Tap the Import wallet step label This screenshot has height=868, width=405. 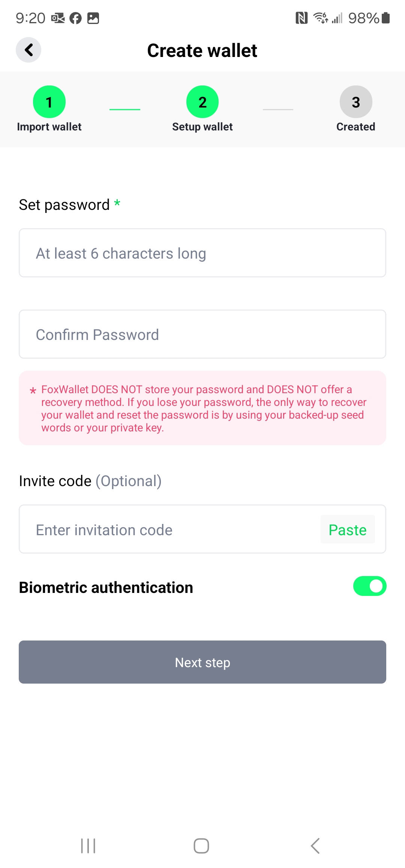tap(49, 127)
